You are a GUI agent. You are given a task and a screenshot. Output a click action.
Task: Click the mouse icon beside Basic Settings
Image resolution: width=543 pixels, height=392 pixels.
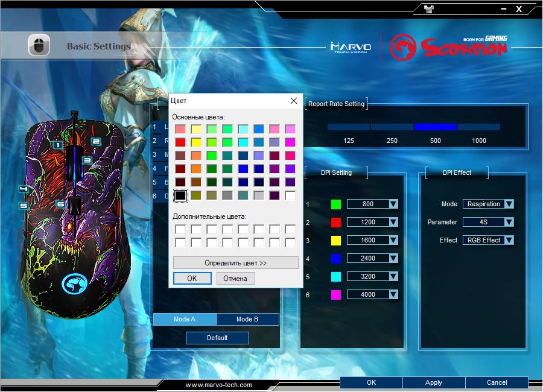click(39, 45)
